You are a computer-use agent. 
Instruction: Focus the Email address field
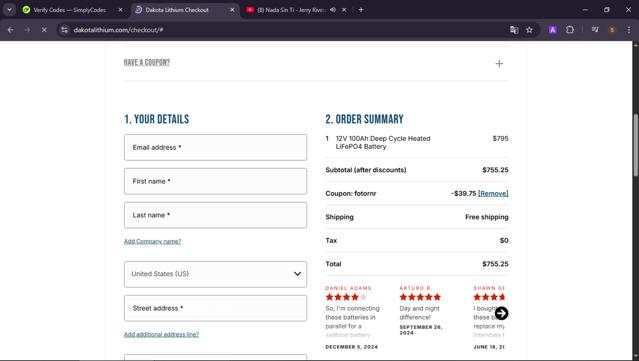click(x=215, y=147)
